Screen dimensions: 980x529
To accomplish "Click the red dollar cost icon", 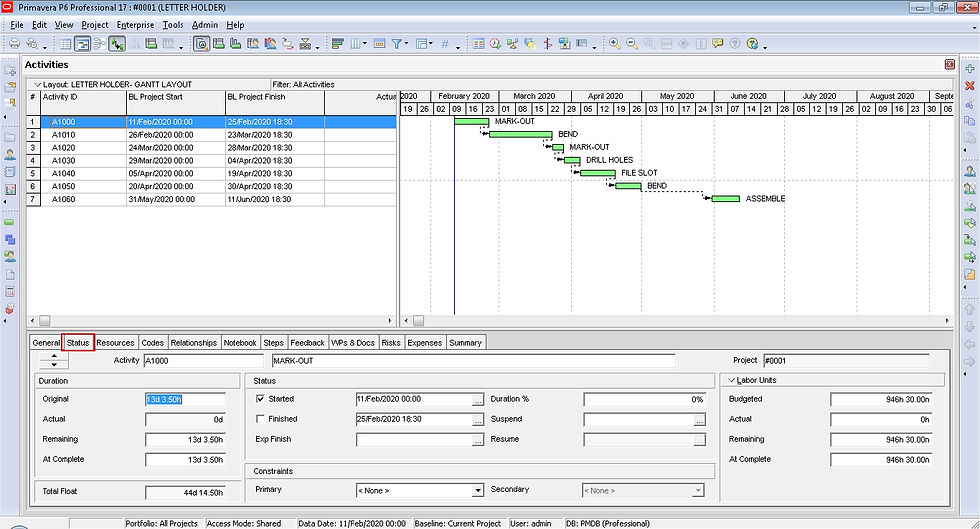I will tap(548, 44).
